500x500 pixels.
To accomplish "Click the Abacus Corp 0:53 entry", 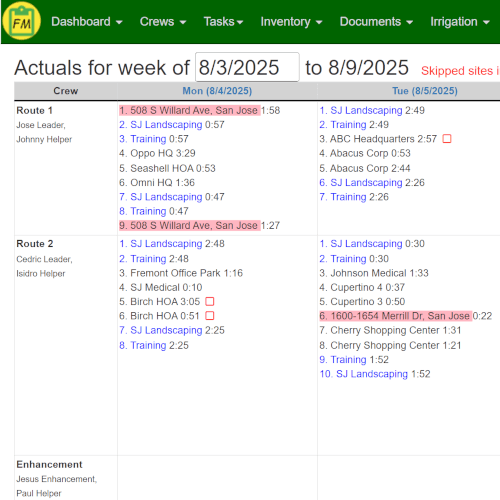I will (x=365, y=153).
